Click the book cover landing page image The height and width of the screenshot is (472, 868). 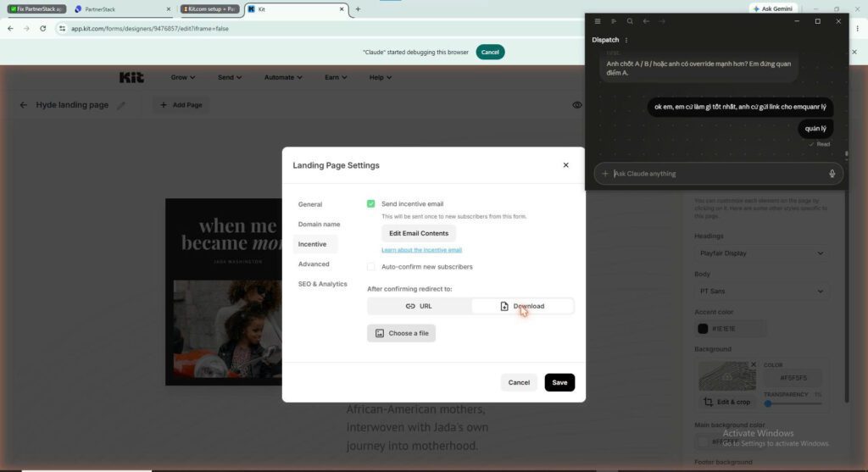224,292
